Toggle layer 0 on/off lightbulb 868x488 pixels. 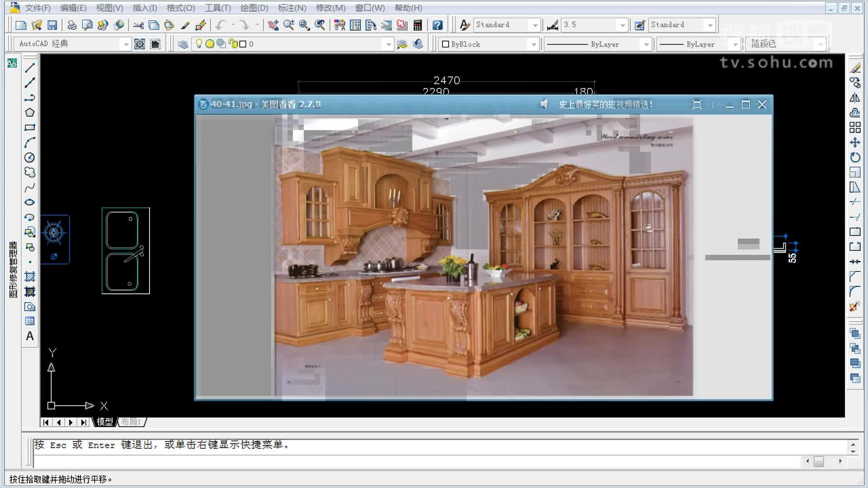tap(198, 44)
